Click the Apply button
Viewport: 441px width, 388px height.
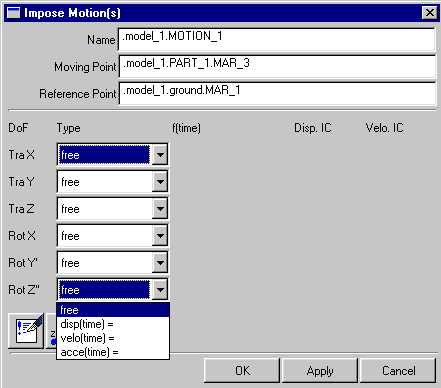pyautogui.click(x=320, y=370)
